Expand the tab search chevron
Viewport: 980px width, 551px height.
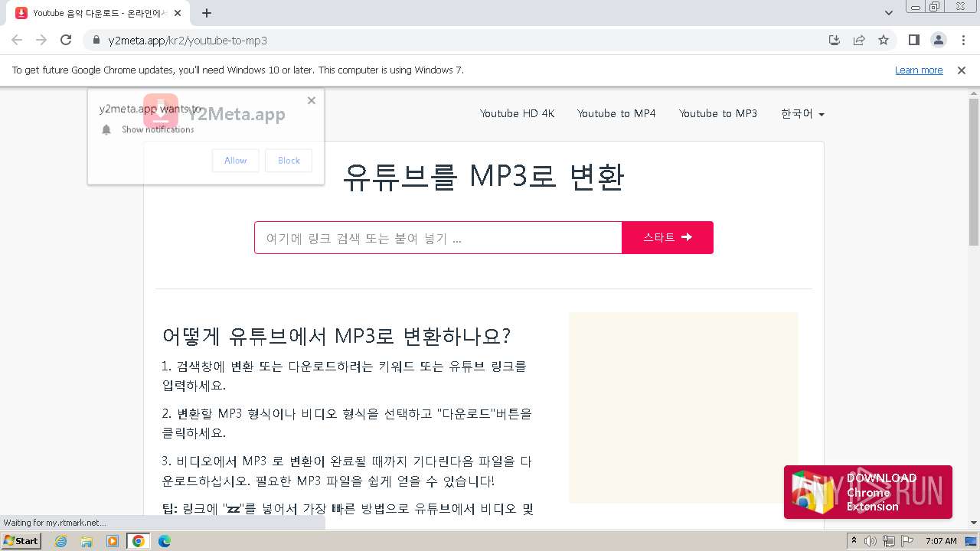(889, 13)
